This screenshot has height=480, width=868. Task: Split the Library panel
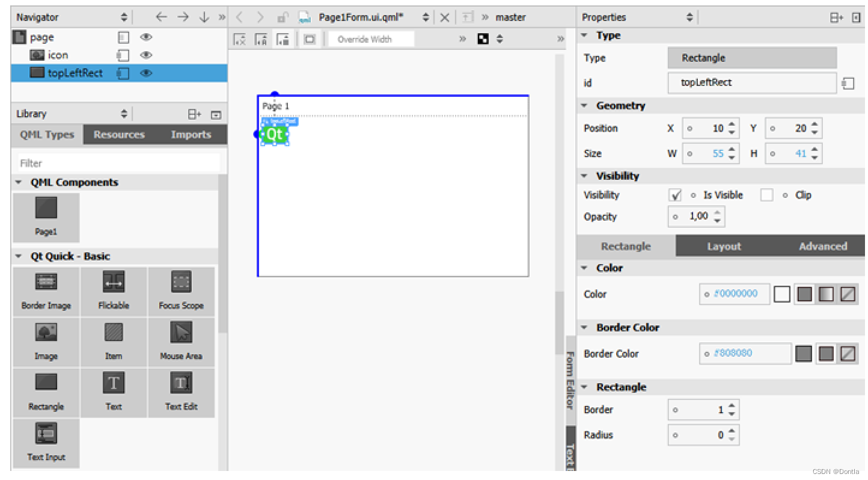pyautogui.click(x=194, y=114)
